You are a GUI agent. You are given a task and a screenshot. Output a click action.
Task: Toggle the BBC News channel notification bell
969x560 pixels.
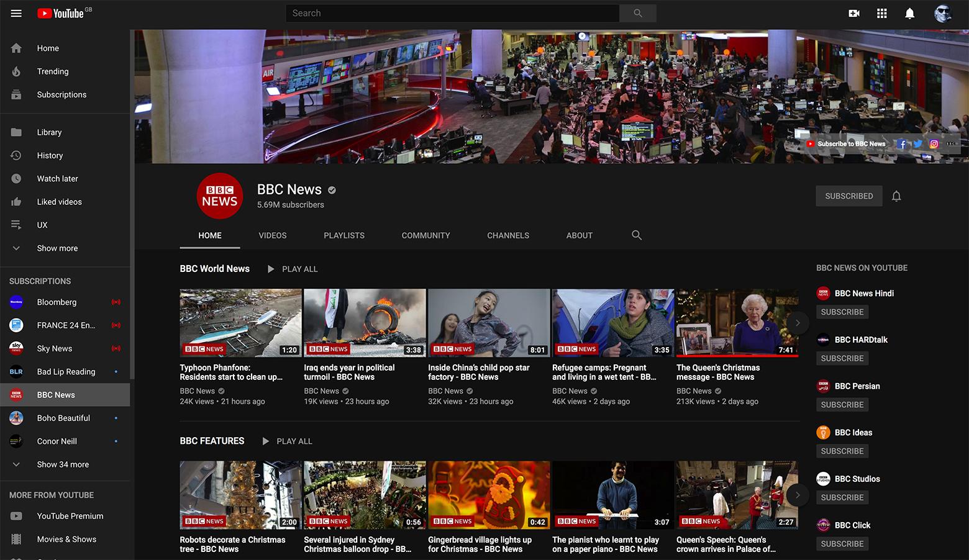click(x=896, y=196)
